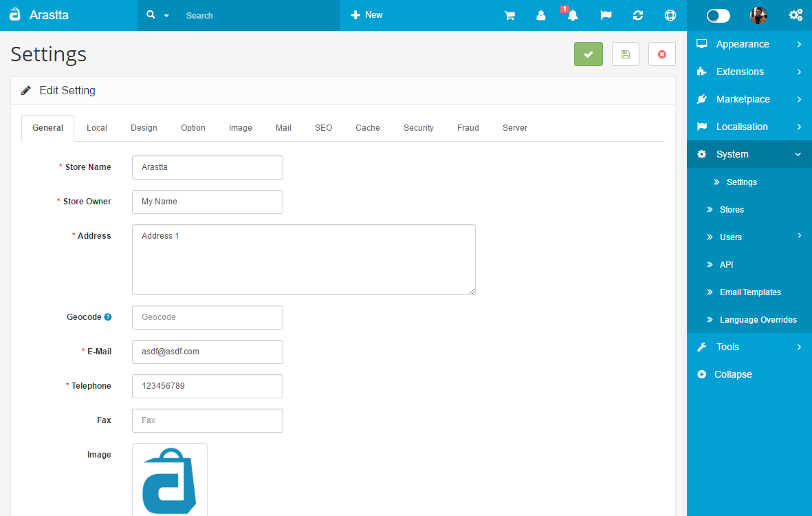Switch to the Security tab
Screen dimensions: 812x516
(418, 128)
